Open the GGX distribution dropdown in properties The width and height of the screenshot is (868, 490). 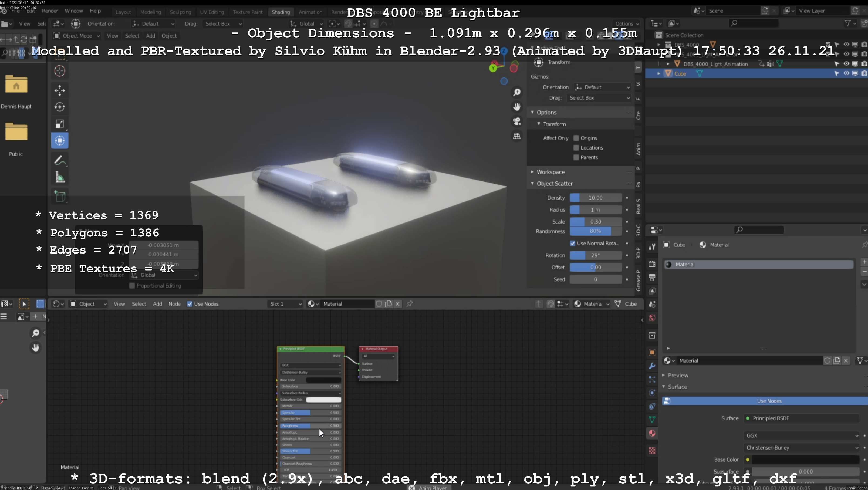pos(801,436)
